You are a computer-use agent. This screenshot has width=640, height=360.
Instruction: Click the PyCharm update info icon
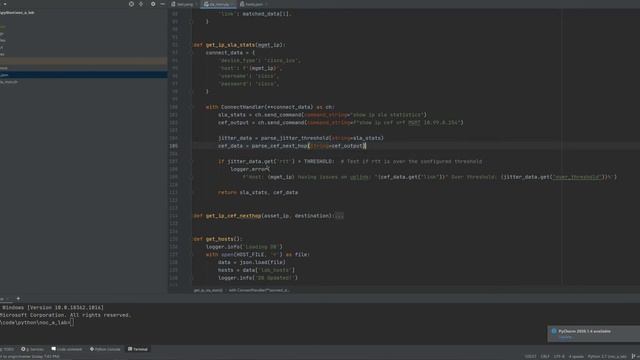[x=554, y=331]
